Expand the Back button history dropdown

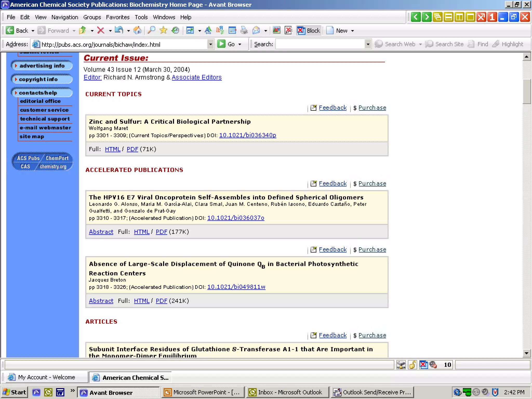point(33,31)
